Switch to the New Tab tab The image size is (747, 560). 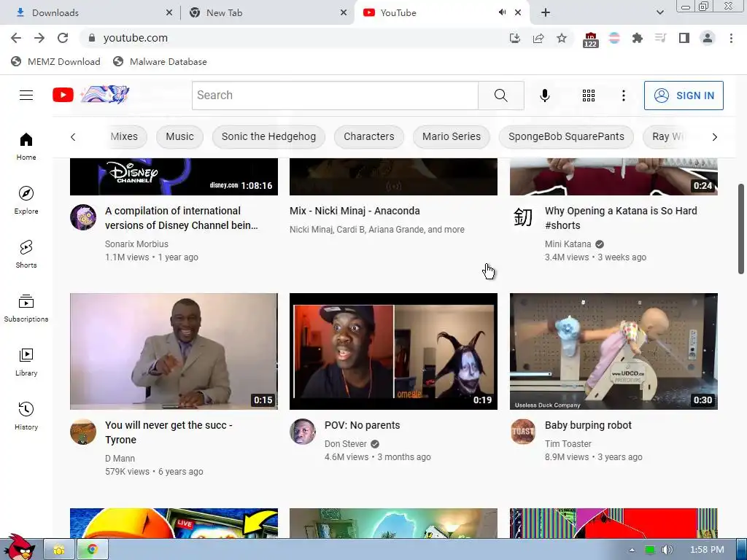point(267,12)
